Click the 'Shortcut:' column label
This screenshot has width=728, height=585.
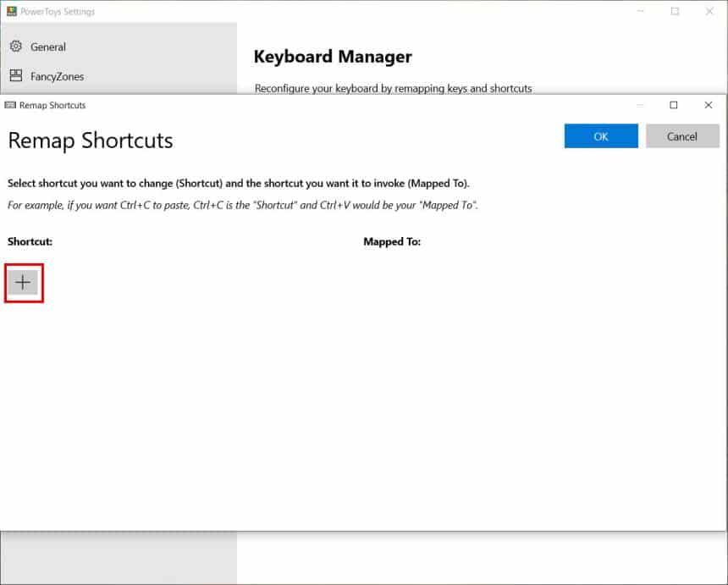[x=30, y=241]
